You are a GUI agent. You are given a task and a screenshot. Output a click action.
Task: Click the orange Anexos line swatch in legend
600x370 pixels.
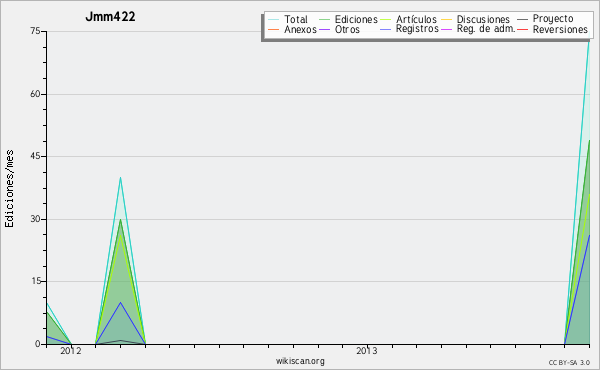[273, 29]
